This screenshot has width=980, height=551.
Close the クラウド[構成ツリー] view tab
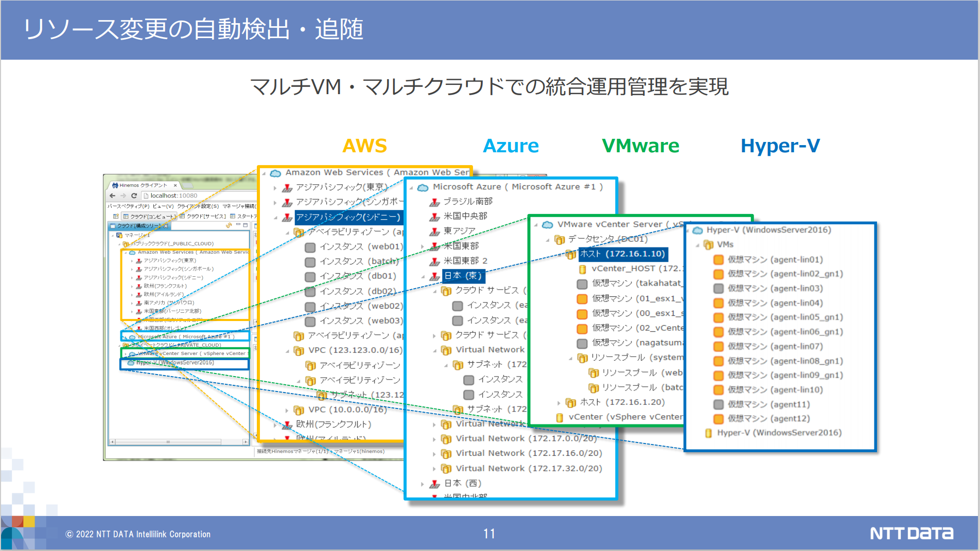166,225
